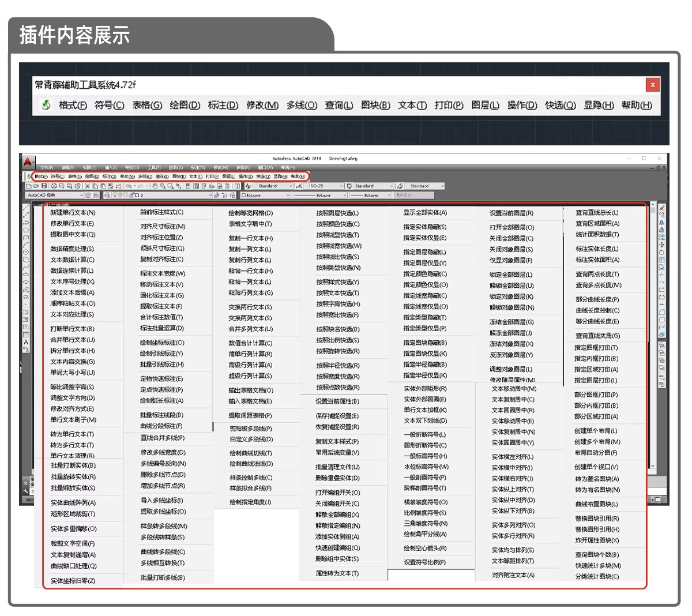
Task: Choose 设置当前图层(R) menu entry
Action: click(x=512, y=213)
